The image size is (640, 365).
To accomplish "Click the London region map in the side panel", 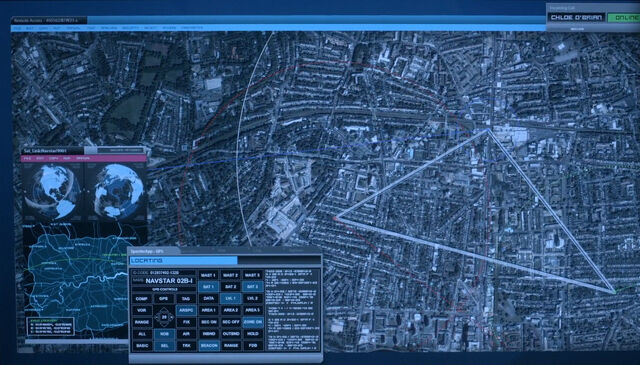I will pyautogui.click(x=78, y=282).
